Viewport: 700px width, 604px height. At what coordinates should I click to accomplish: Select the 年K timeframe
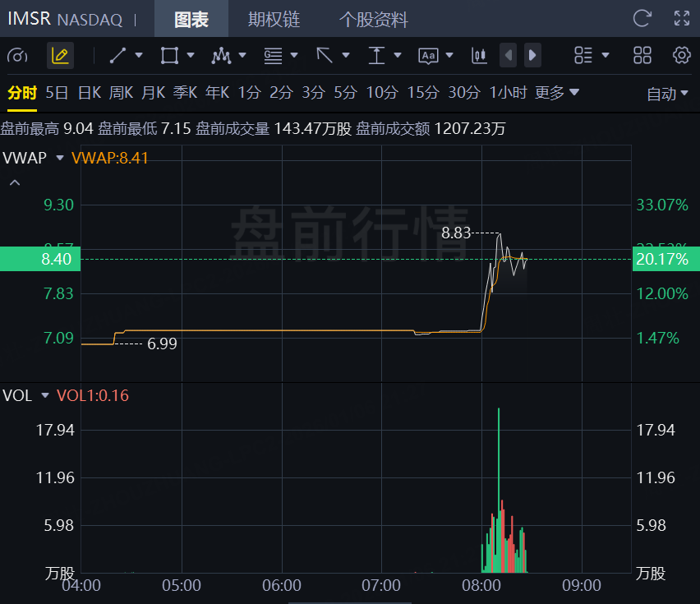[x=218, y=93]
